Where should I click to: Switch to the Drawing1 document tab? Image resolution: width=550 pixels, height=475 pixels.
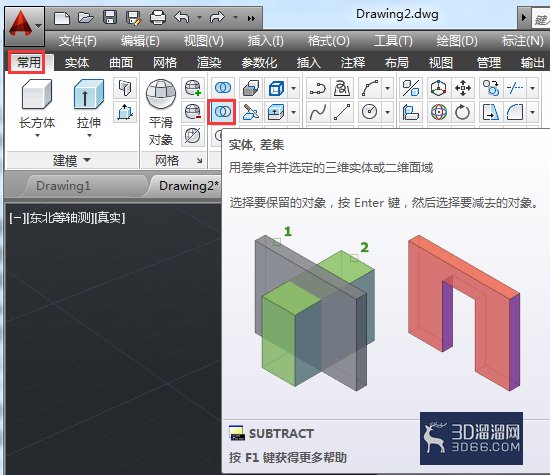(63, 186)
